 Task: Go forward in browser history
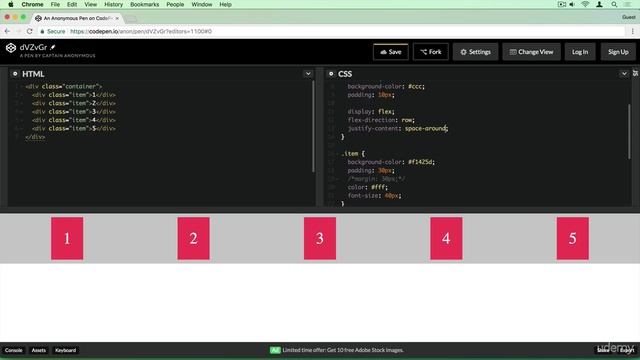18,31
